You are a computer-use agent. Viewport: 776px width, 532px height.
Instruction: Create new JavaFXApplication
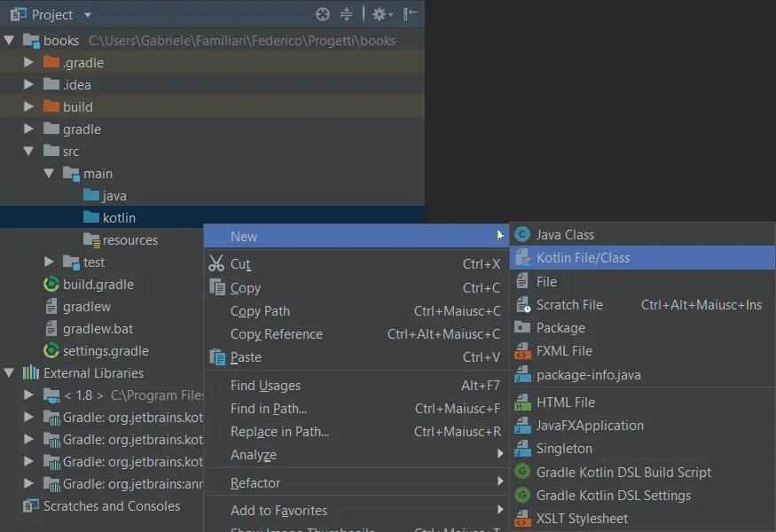coord(642,425)
